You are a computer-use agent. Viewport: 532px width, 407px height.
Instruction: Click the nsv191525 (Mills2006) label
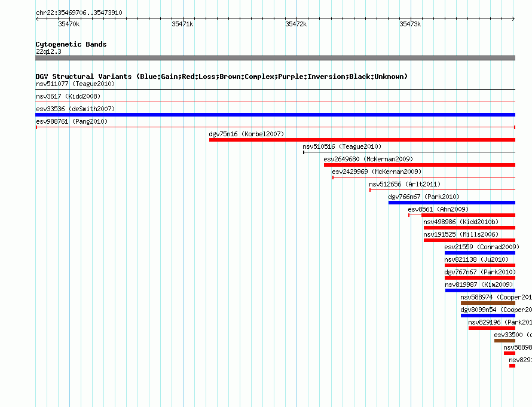[x=461, y=234]
